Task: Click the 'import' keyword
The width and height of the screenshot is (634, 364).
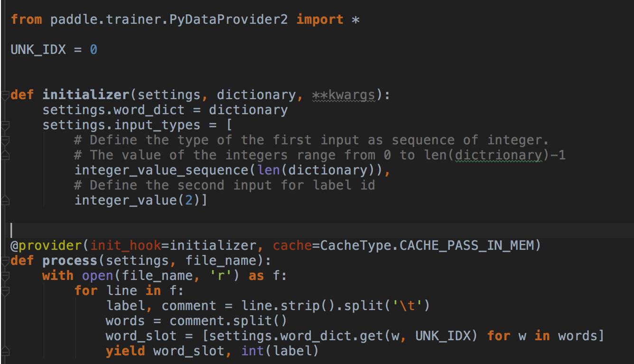Action: click(319, 20)
